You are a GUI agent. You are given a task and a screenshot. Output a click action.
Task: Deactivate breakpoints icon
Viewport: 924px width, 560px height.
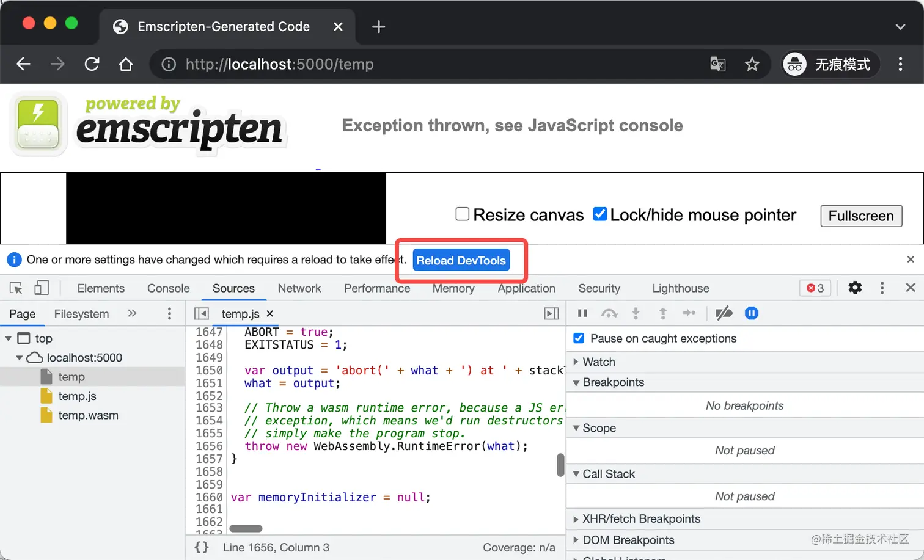point(724,313)
